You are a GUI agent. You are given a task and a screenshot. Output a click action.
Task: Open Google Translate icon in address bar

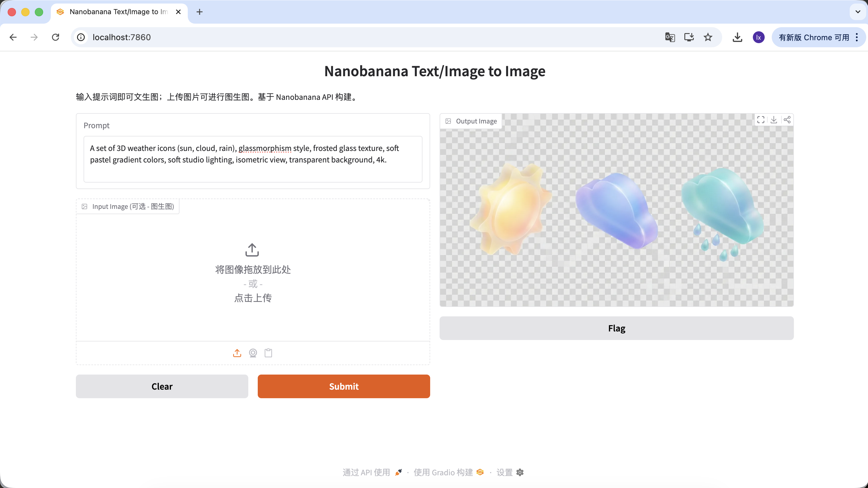670,37
